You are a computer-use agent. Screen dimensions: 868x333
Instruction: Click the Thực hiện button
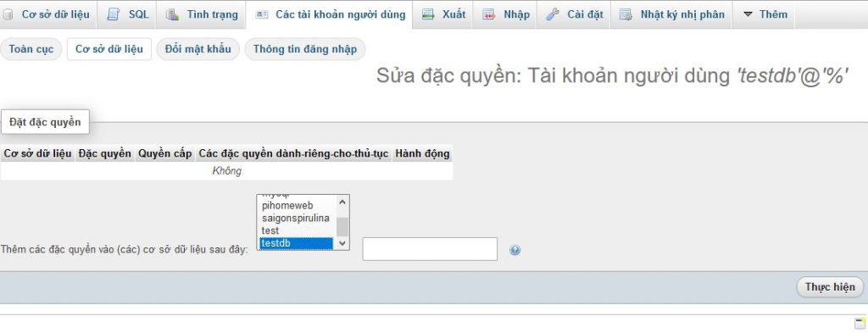coord(830,287)
